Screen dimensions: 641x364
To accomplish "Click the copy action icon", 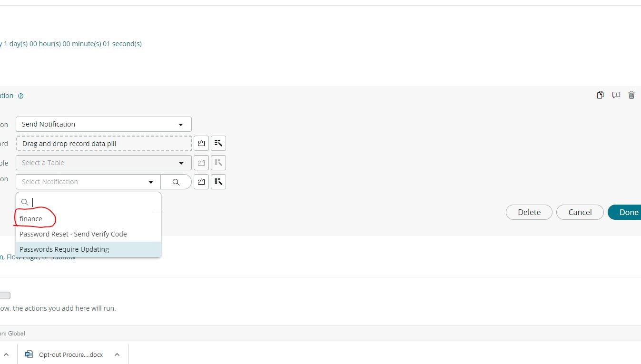I will pyautogui.click(x=601, y=95).
